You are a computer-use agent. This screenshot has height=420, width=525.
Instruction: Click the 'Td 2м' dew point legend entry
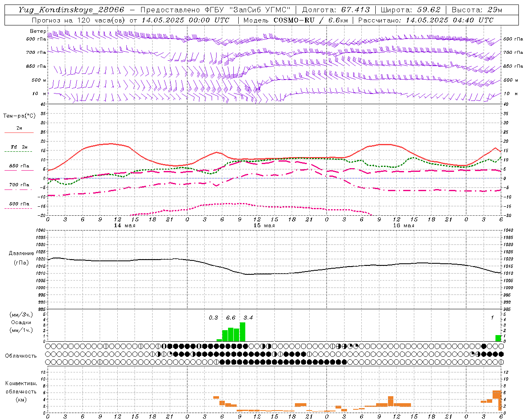point(19,147)
